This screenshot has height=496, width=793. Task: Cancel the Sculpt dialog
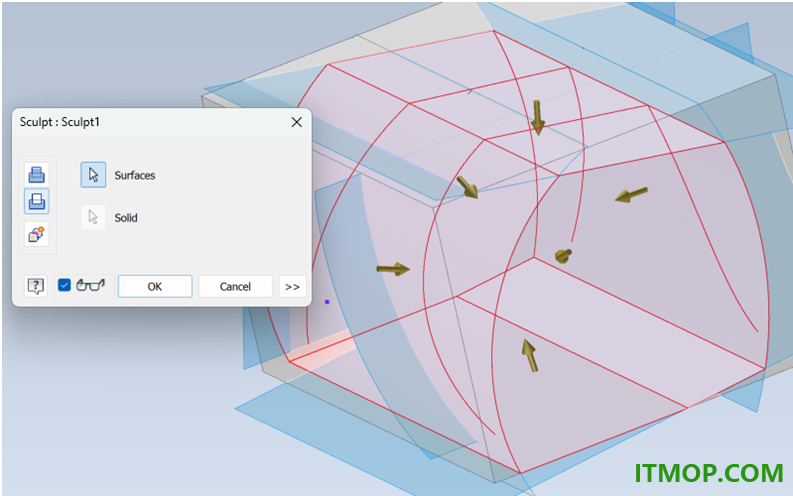[x=235, y=287]
